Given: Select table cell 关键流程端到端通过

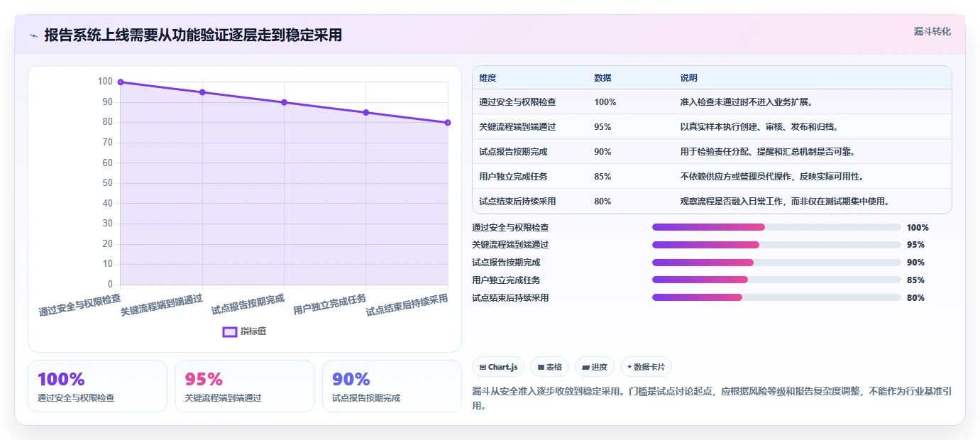Looking at the screenshot, I should pos(517,127).
